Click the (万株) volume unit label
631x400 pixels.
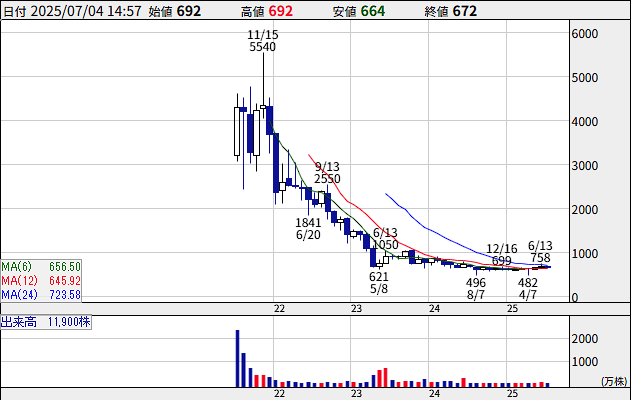coord(615,381)
